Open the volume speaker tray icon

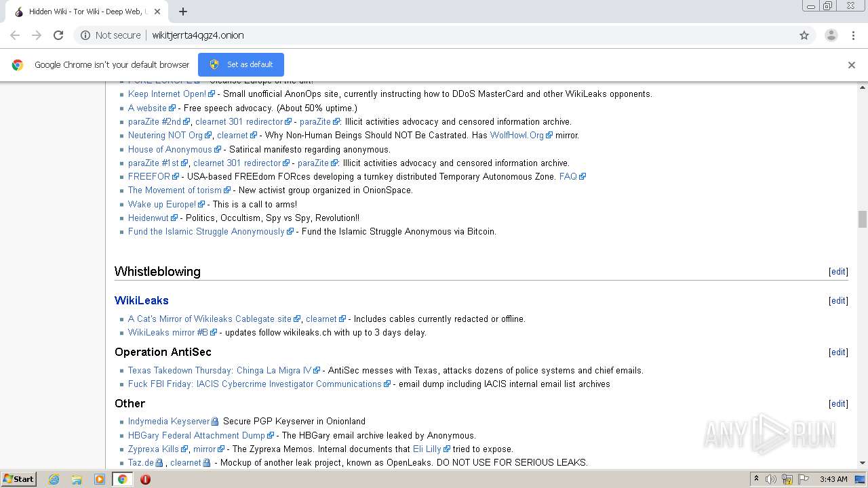(x=770, y=479)
